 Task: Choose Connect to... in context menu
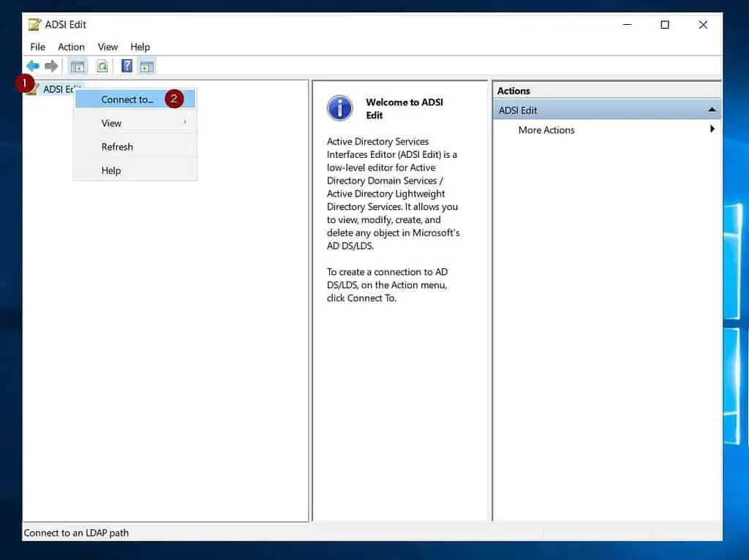click(x=135, y=99)
